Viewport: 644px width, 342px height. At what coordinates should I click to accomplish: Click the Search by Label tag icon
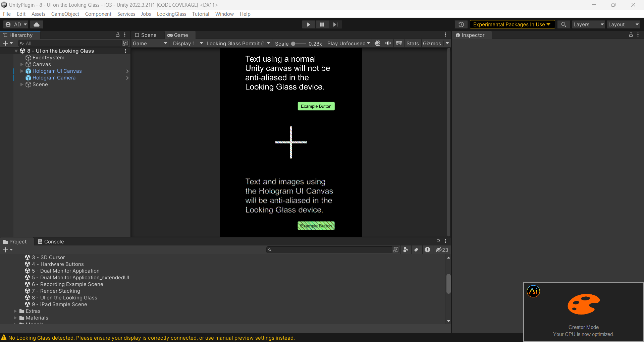(416, 250)
